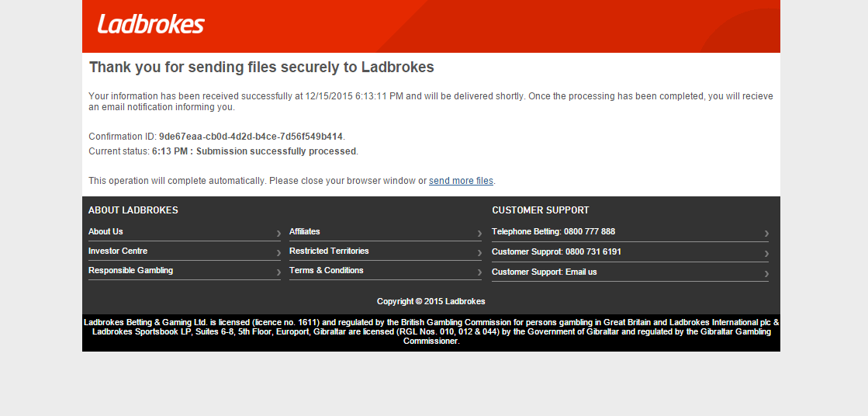868x416 pixels.
Task: Click the chevron beside Restricted Territories
Action: pos(479,252)
